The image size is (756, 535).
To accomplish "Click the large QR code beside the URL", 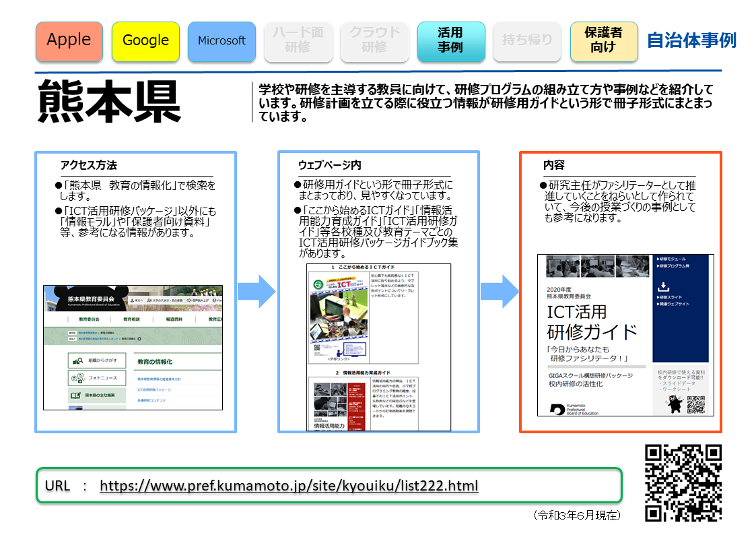I will (x=683, y=483).
